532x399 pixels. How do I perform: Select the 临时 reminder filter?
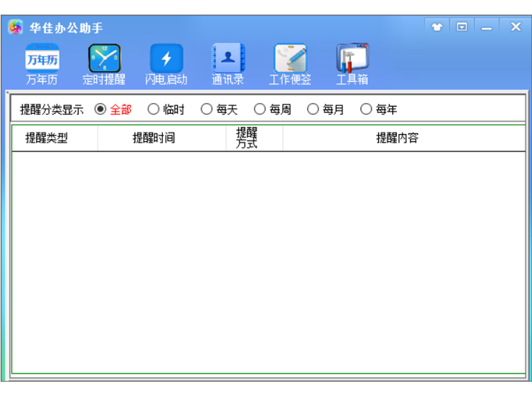[x=166, y=109]
